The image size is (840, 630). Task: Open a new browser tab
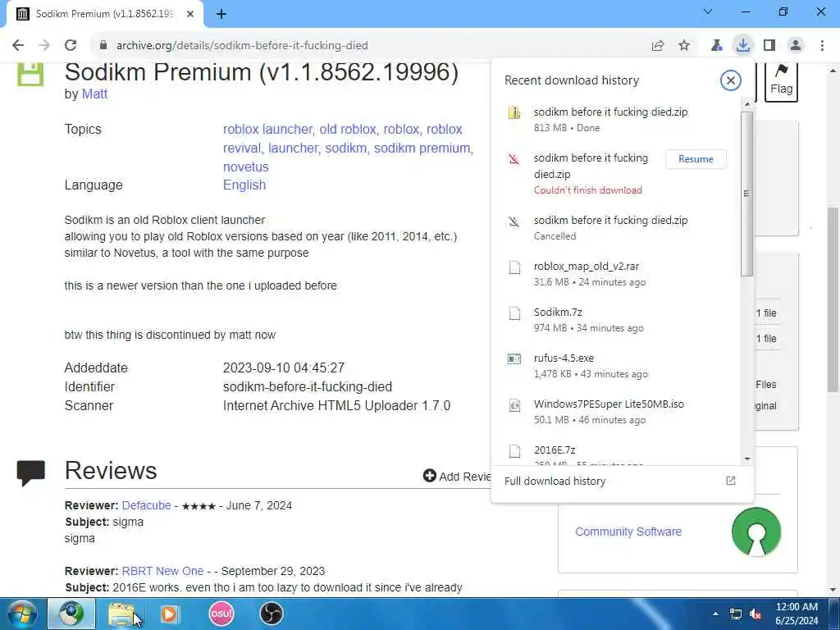(x=221, y=14)
